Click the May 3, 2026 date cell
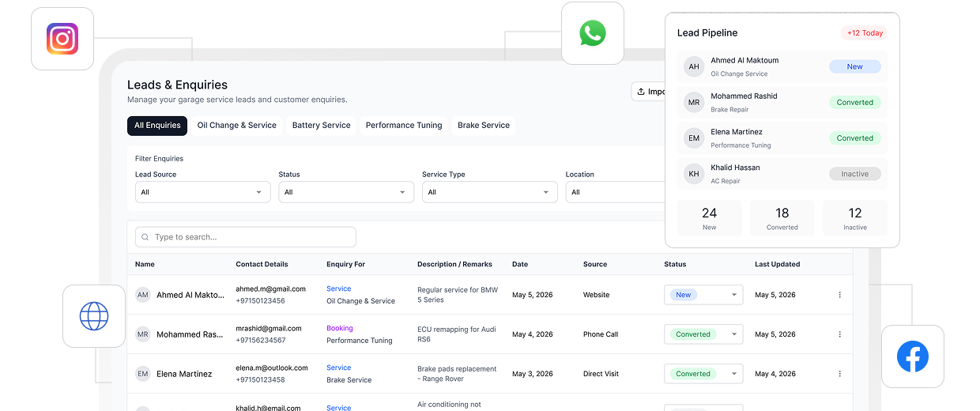The image size is (980, 411). pyautogui.click(x=533, y=374)
